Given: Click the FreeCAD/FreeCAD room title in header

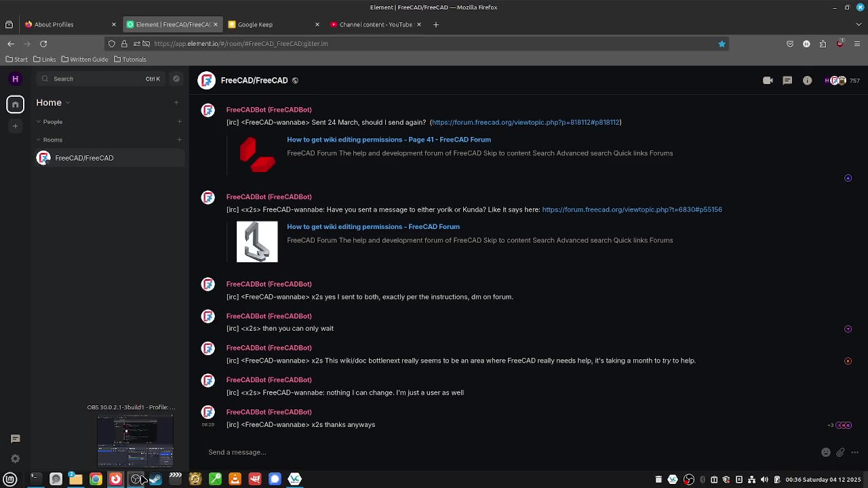Looking at the screenshot, I should [254, 81].
